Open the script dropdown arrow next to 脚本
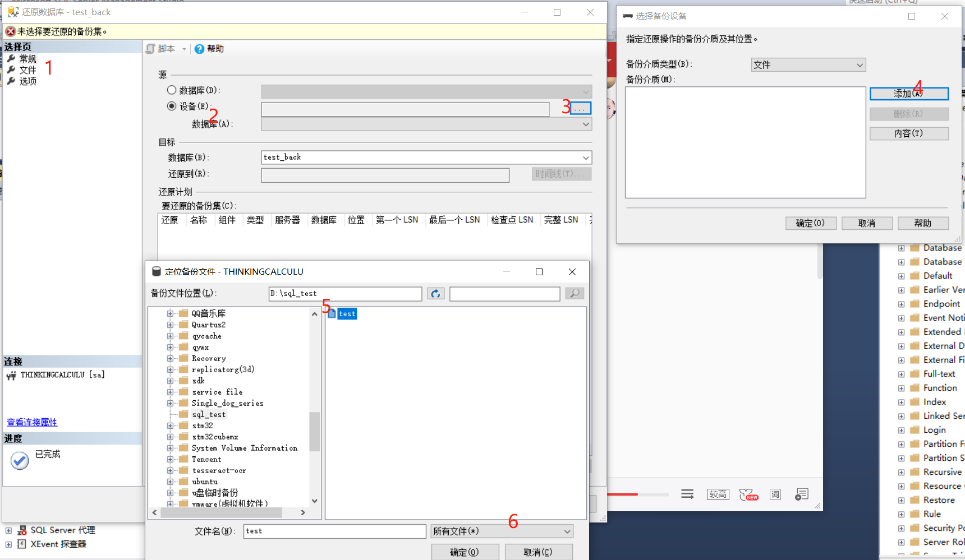The width and height of the screenshot is (965, 560). pos(184,49)
